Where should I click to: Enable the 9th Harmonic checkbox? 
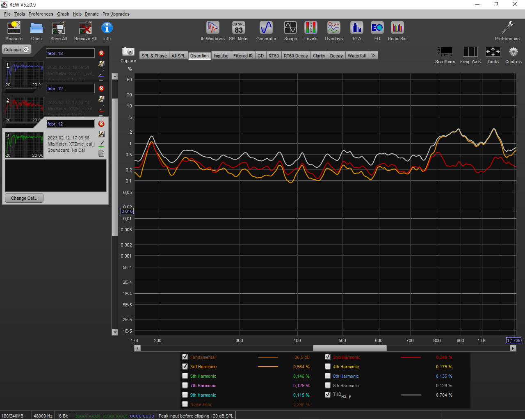185,395
